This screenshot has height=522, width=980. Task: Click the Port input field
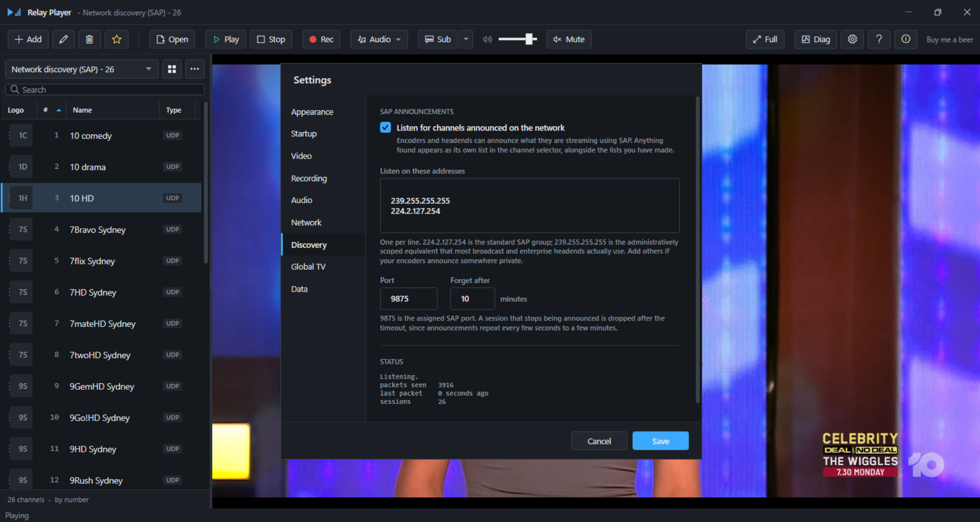[409, 299]
